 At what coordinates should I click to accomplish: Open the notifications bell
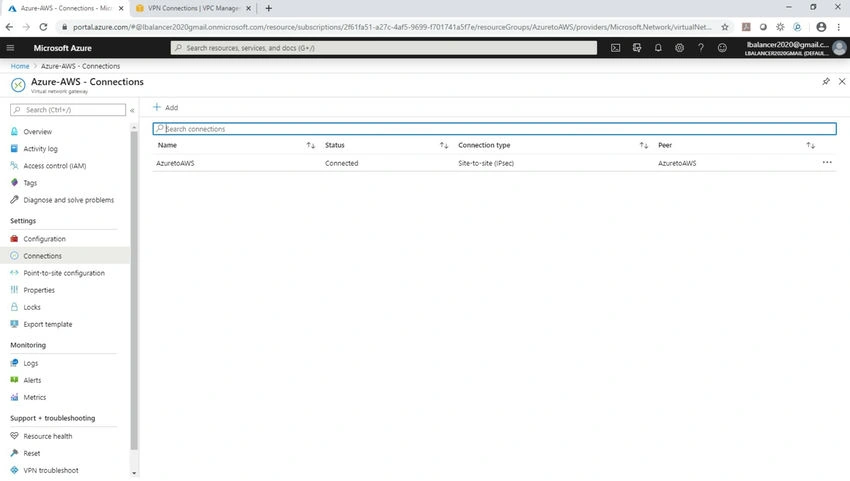point(658,48)
